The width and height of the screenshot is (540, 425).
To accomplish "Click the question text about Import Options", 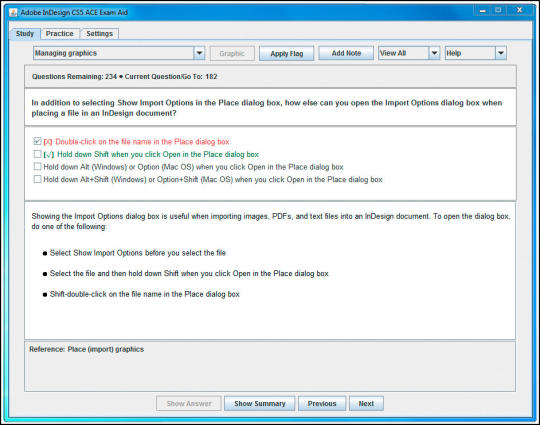I will (267, 108).
